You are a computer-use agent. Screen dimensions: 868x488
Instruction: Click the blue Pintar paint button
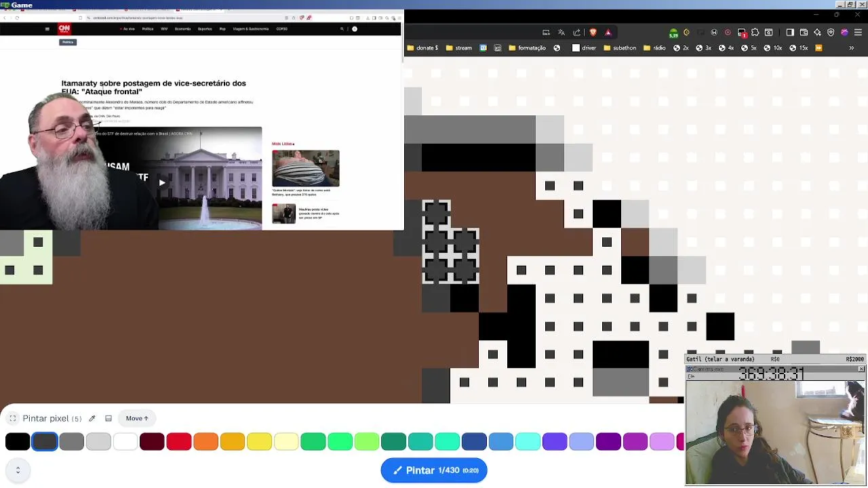point(434,470)
